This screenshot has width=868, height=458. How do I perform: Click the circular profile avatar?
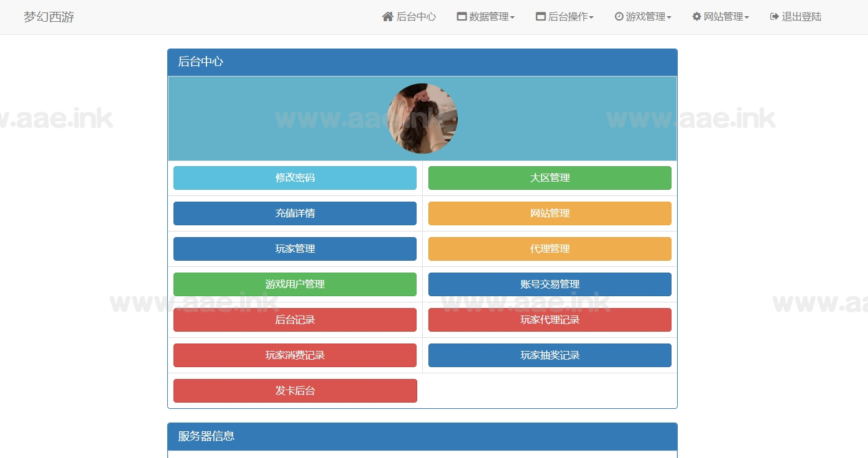point(422,118)
